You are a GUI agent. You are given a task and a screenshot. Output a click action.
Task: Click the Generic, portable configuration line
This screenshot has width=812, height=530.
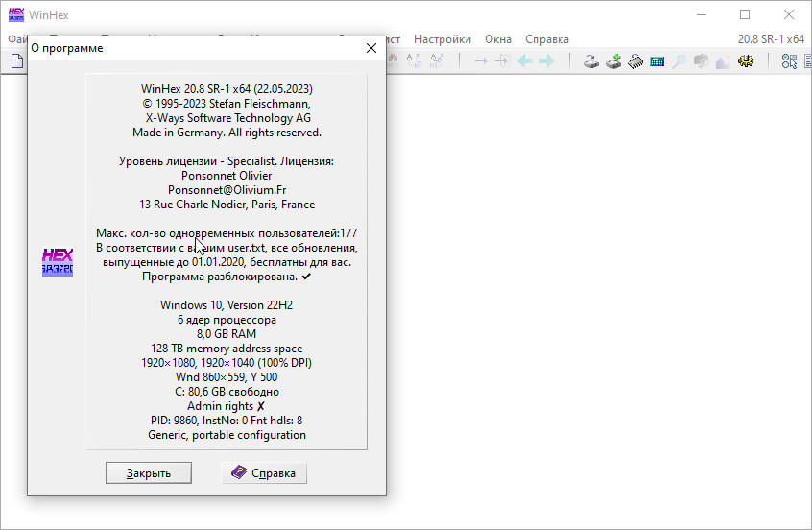pyautogui.click(x=227, y=435)
